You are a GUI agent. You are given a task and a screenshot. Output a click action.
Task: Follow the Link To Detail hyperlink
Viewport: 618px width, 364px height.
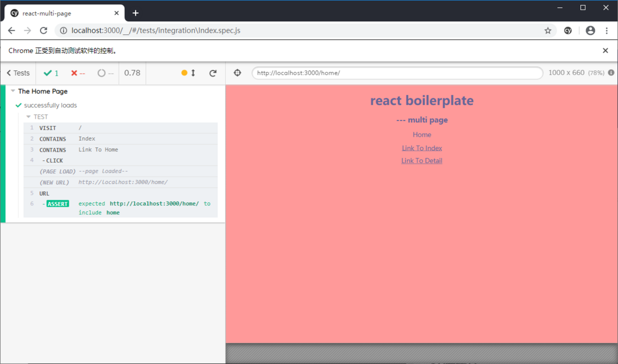tap(422, 161)
